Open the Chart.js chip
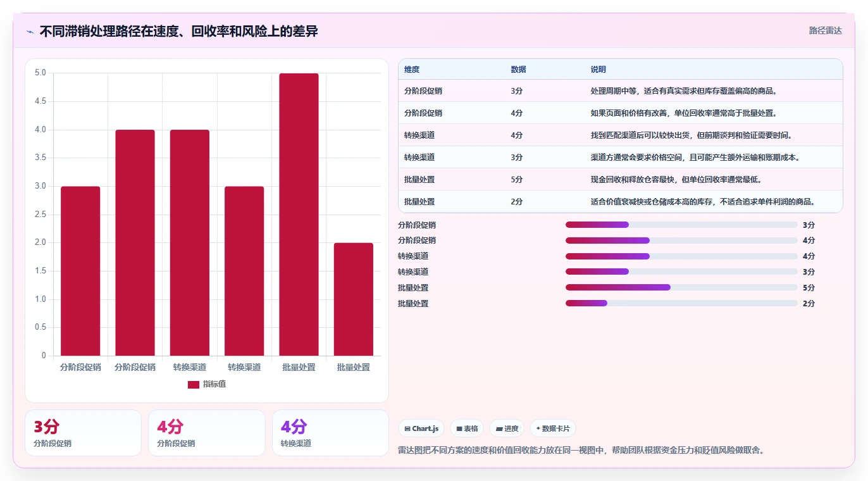The image size is (868, 481). coord(421,428)
